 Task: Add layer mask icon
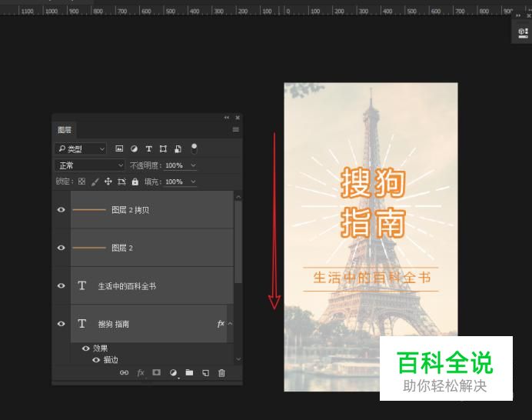(156, 372)
